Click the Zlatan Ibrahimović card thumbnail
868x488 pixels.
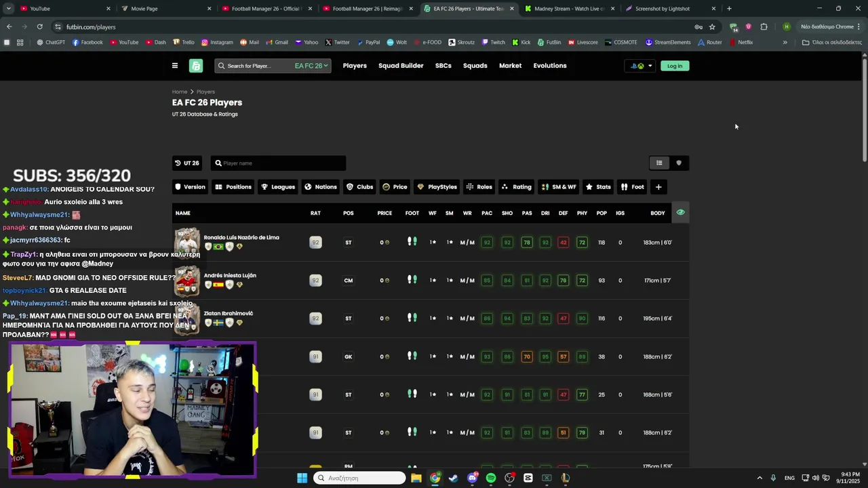(187, 319)
